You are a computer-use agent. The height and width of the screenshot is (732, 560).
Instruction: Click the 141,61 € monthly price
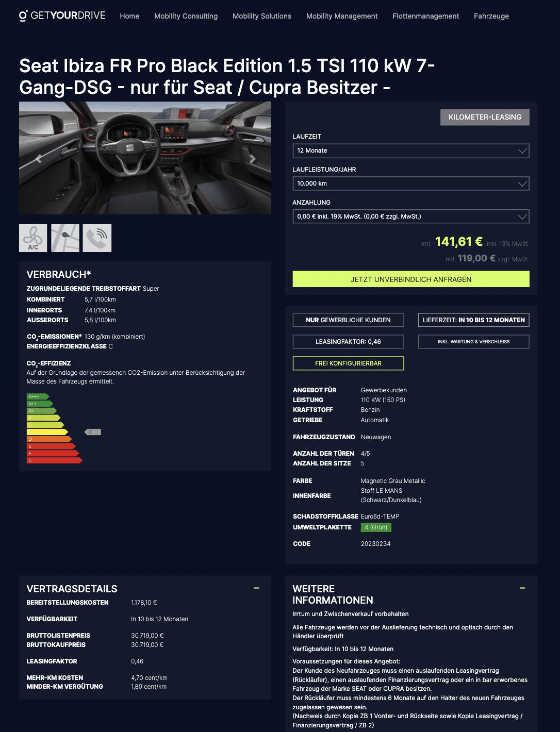[x=459, y=242]
